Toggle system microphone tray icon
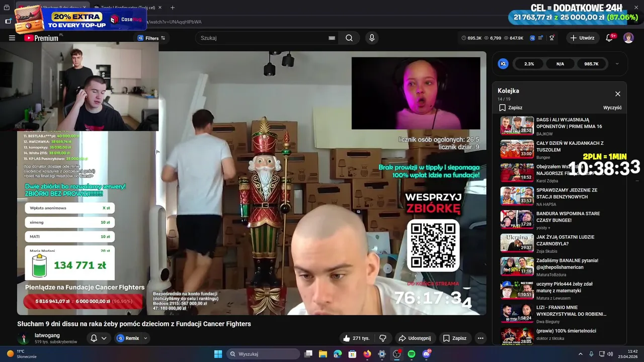The image size is (644, 362). pyautogui.click(x=591, y=354)
